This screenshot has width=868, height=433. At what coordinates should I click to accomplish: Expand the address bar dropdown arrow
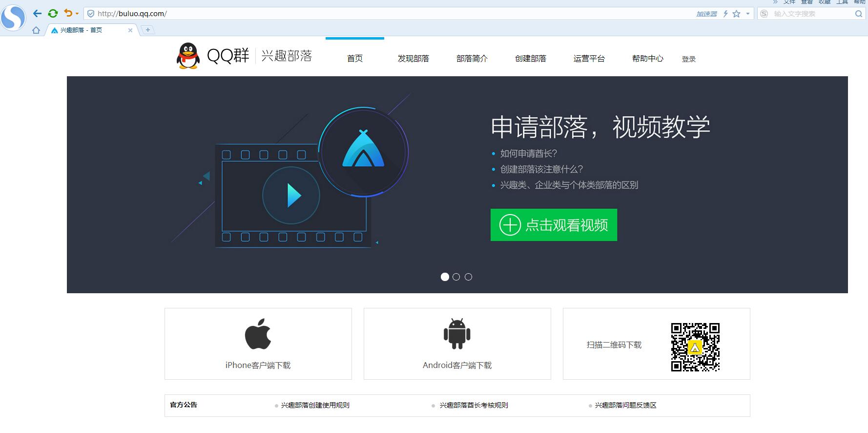[747, 14]
